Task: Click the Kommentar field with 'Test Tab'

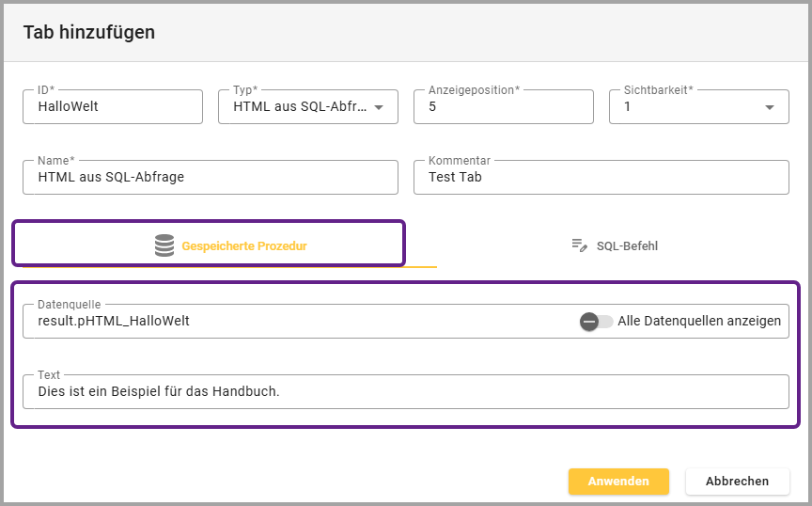Action: [x=601, y=177]
